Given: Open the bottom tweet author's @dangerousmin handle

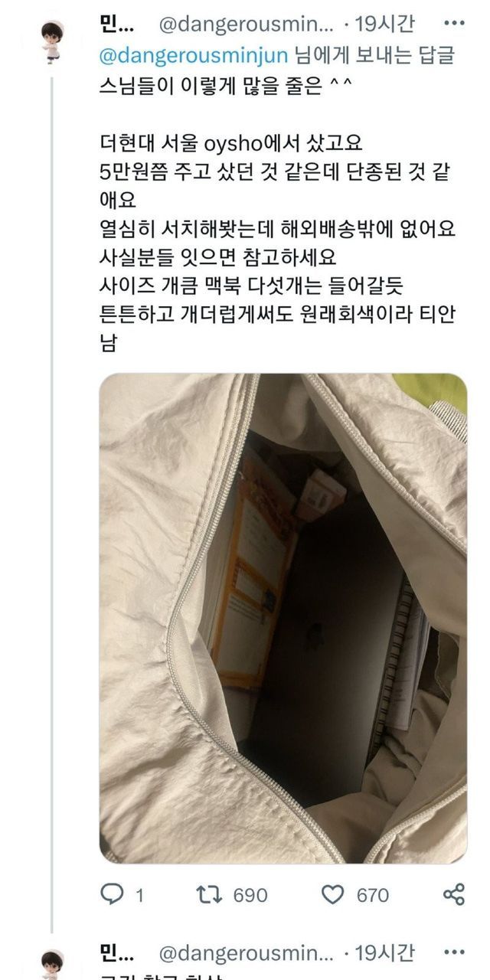Looking at the screenshot, I should pos(246,952).
